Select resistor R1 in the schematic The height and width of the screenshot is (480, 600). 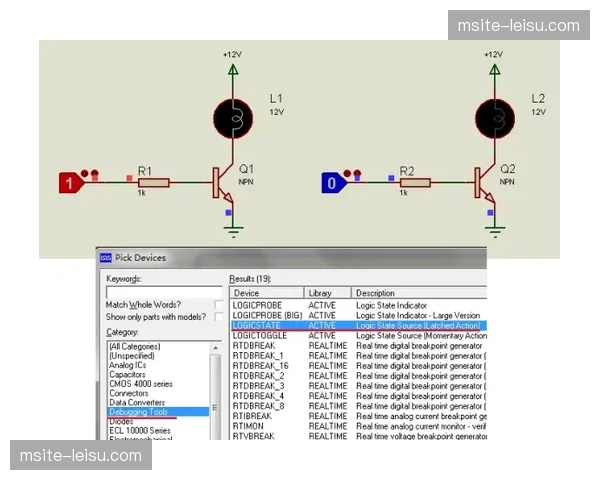[153, 183]
